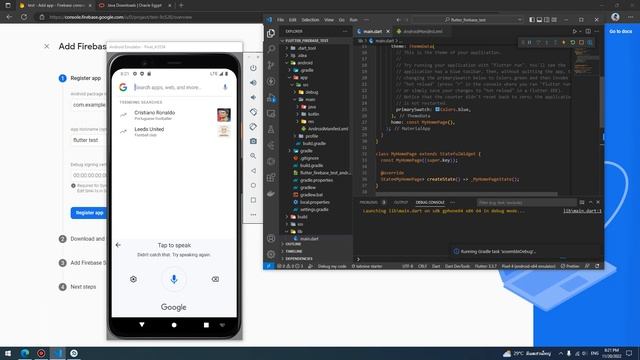Toggle secondary sidebar layout icon in title bar
Screen dimensions: 640x360
(x=547, y=19)
